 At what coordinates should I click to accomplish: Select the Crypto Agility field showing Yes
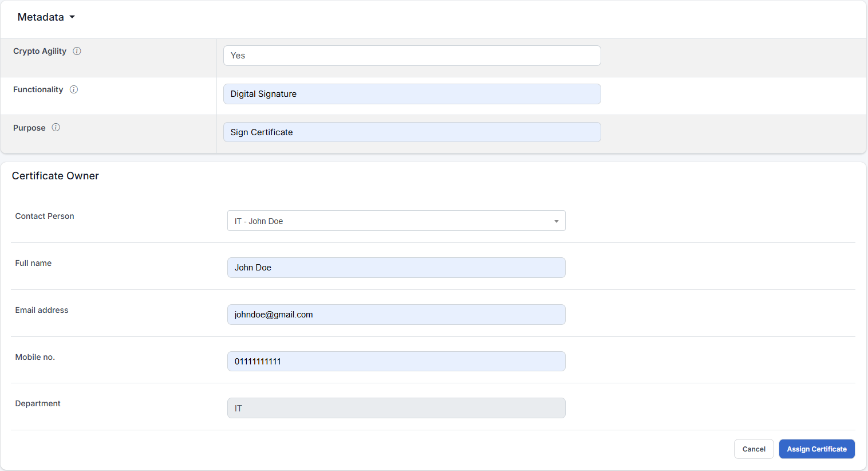[412, 56]
